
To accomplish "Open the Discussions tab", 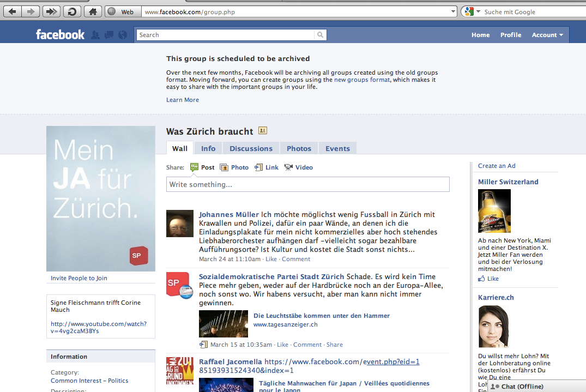I will [x=251, y=148].
